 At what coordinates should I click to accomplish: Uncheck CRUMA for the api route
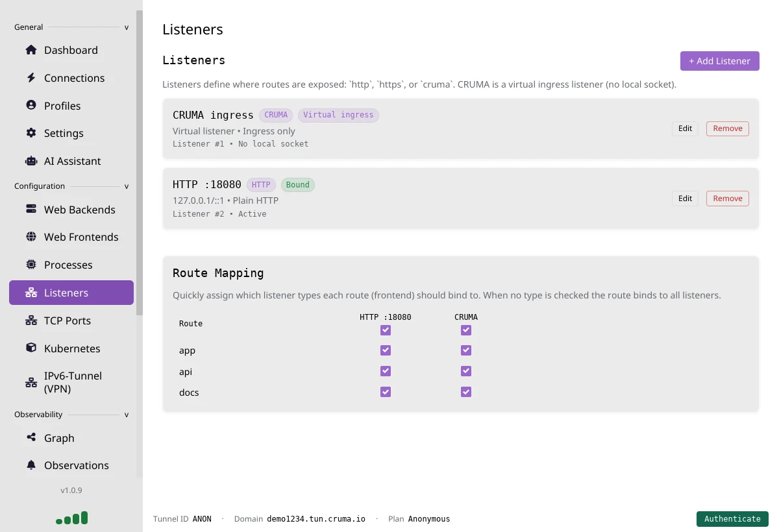(x=465, y=371)
